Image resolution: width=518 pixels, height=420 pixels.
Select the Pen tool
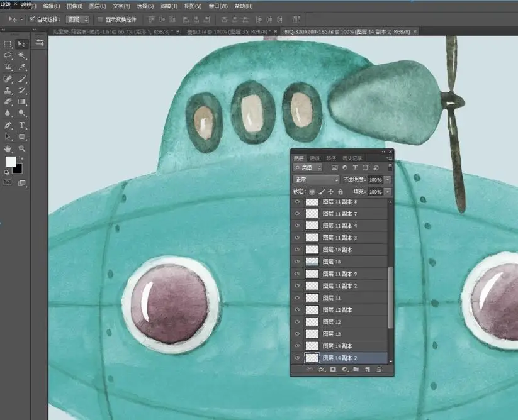click(x=8, y=125)
